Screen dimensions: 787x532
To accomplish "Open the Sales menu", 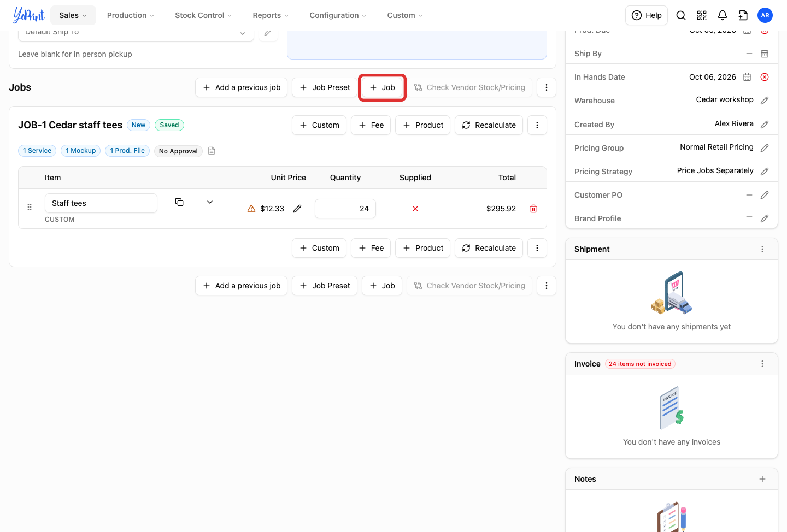I will pos(73,15).
